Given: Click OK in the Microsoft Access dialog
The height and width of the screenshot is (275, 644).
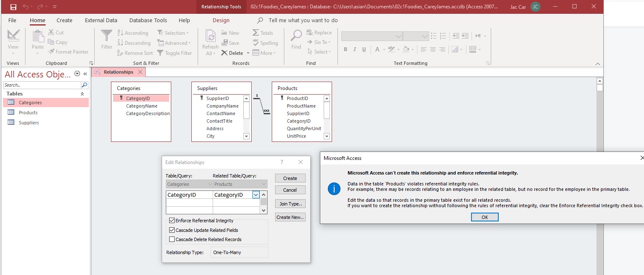Looking at the screenshot, I should coord(484,217).
